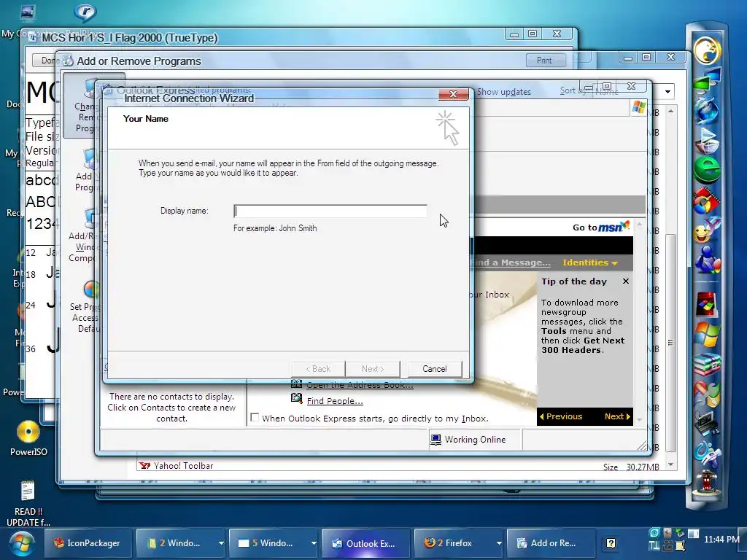
Task: Open the Identities dropdown in Outlook Express
Action: 589,262
